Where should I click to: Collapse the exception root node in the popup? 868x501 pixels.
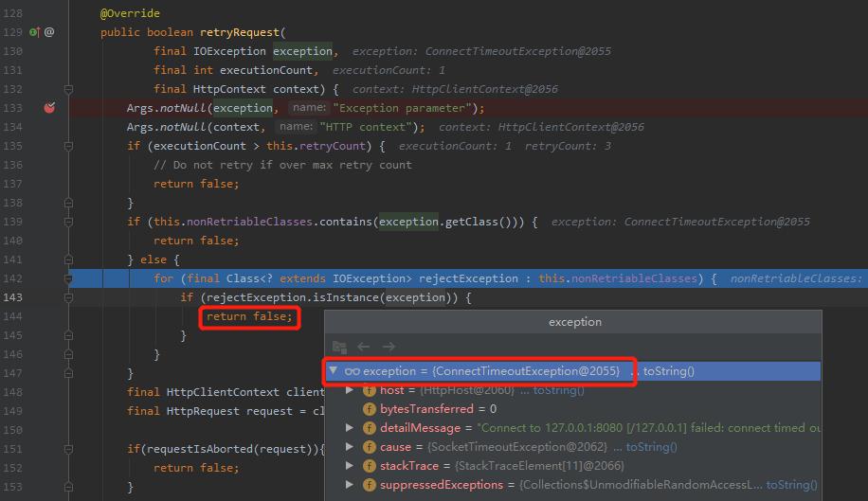[334, 370]
